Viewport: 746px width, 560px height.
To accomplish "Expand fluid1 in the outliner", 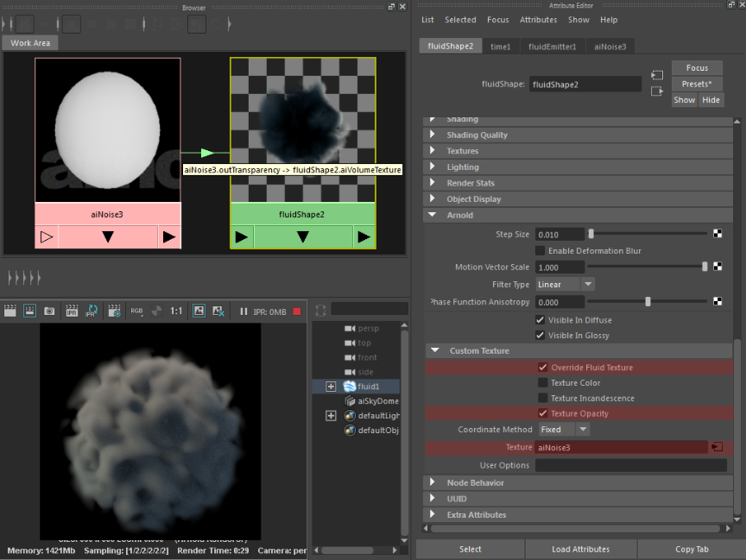I will tap(331, 386).
